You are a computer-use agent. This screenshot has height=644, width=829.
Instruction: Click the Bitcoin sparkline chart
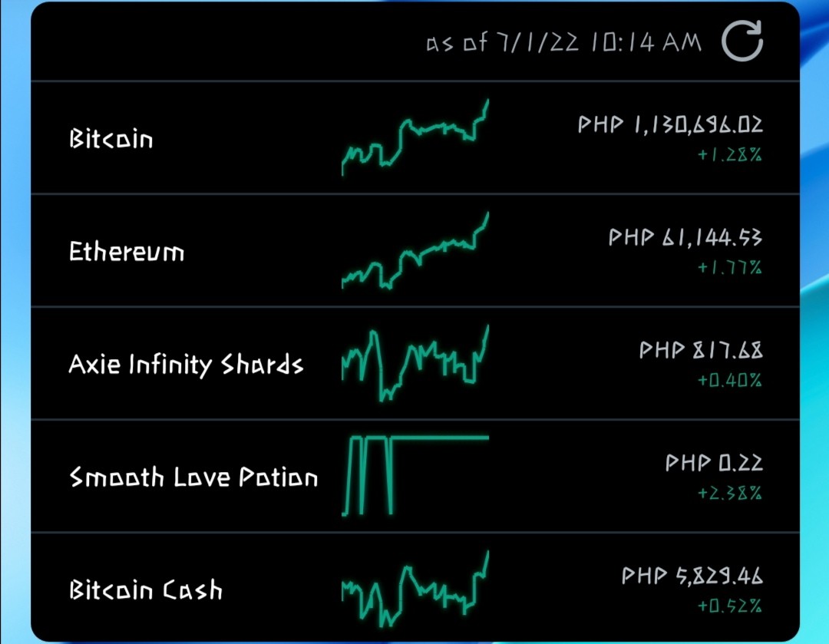coord(415,137)
